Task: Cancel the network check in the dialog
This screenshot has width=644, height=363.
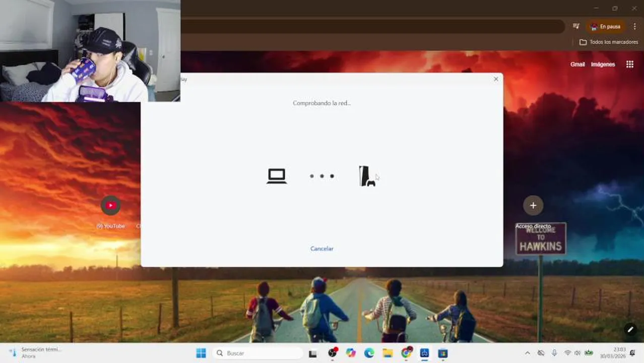Action: coord(321,249)
